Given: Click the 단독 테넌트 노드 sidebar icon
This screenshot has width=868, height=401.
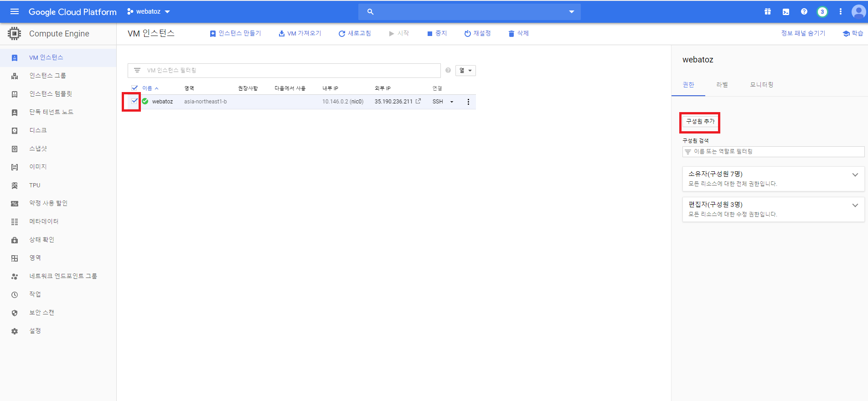Looking at the screenshot, I should [15, 113].
